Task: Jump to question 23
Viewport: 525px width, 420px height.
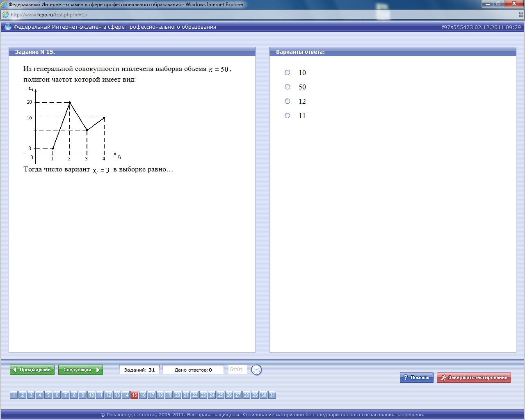Action: 203,395
